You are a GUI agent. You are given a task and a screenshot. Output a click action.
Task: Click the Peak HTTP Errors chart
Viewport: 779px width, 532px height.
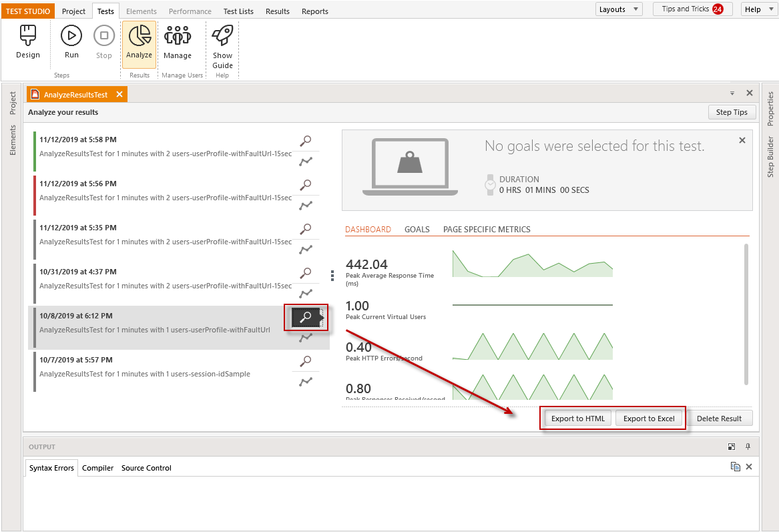click(x=532, y=346)
